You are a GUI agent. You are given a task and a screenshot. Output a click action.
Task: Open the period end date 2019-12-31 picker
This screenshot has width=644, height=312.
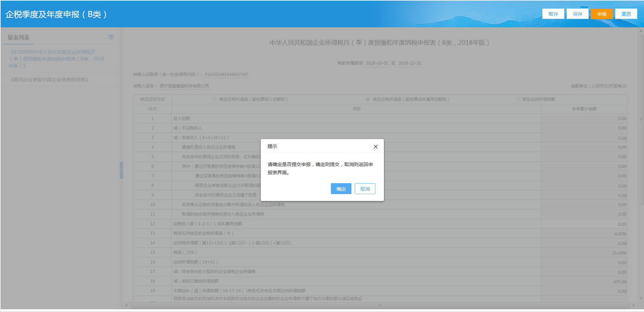pyautogui.click(x=410, y=63)
